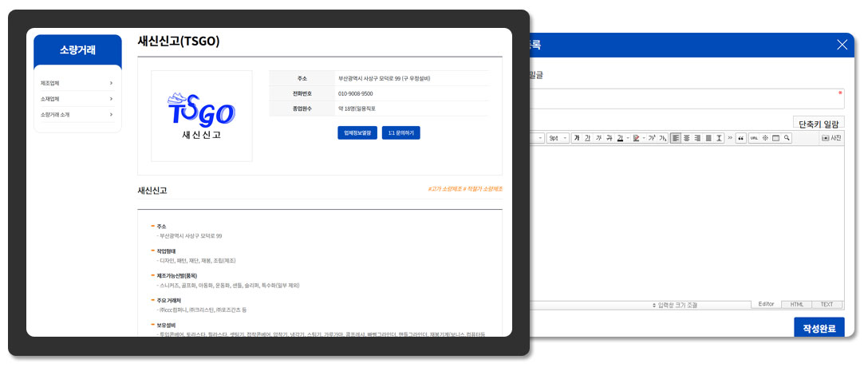Open the background color dropdown arrow

(x=644, y=138)
